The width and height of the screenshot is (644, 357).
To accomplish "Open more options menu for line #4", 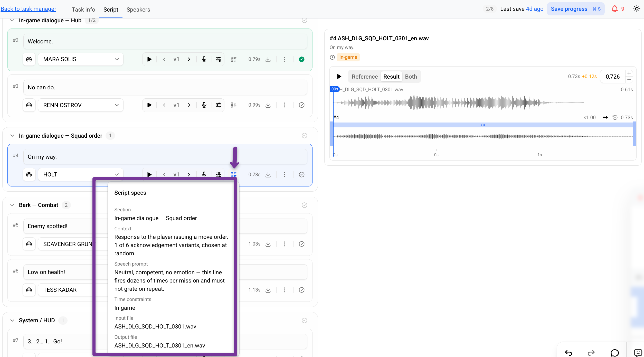I will click(285, 175).
